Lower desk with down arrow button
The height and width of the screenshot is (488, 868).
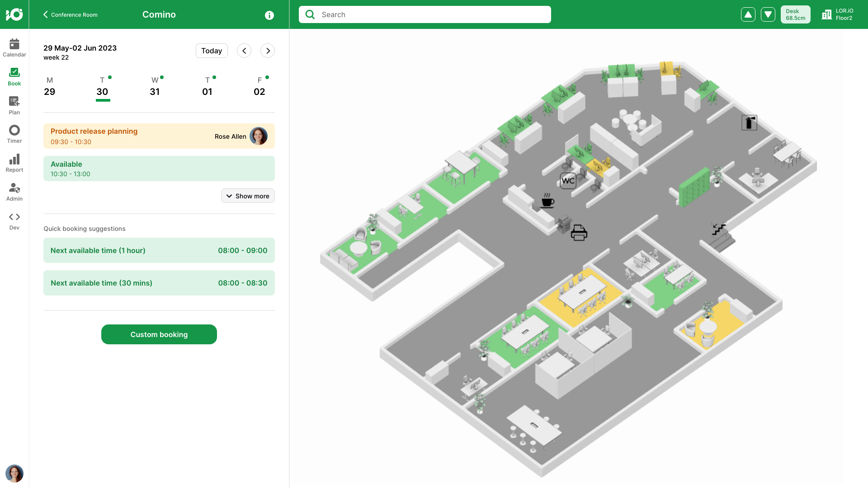coord(768,14)
